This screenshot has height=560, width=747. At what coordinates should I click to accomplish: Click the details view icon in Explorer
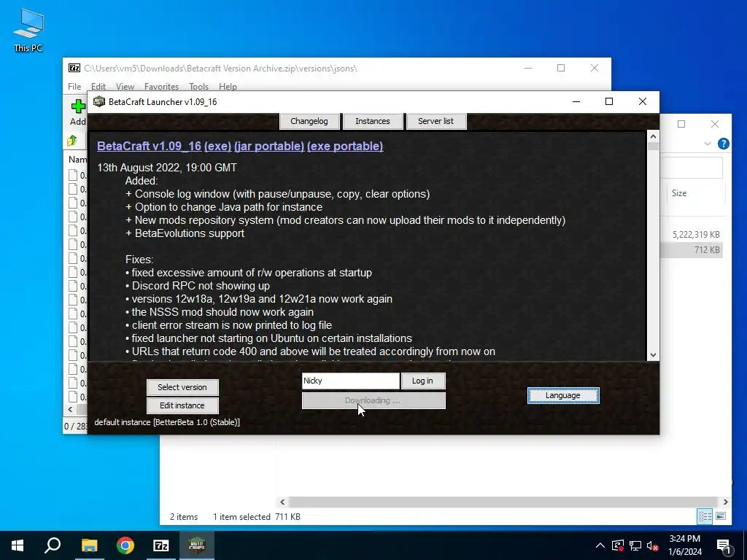click(705, 516)
